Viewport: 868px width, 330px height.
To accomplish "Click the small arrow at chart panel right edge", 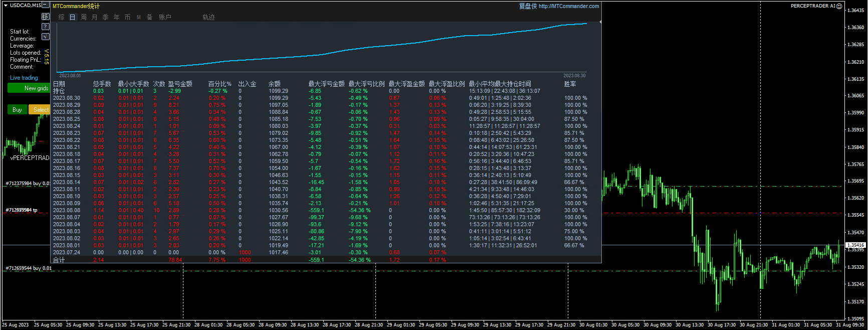I will tap(600, 22).
